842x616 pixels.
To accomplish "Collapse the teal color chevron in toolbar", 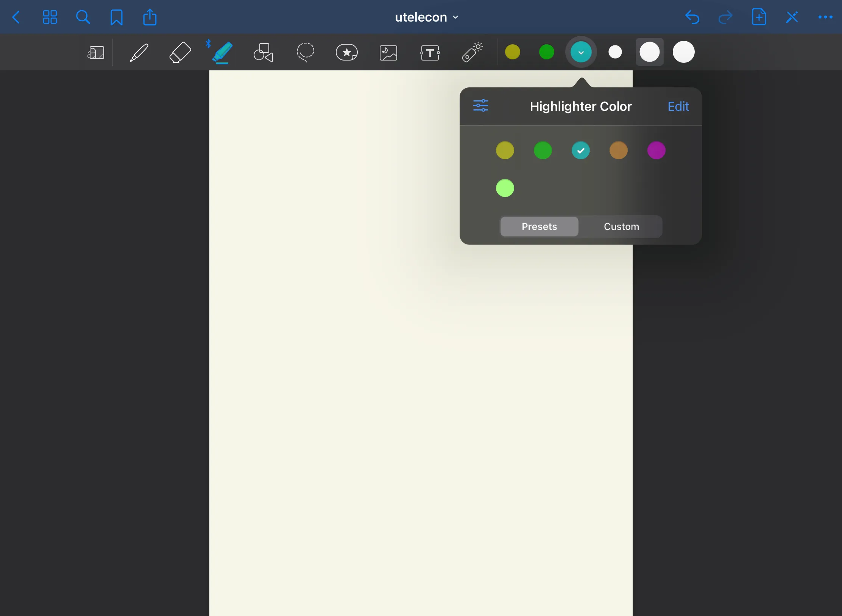I will point(581,52).
